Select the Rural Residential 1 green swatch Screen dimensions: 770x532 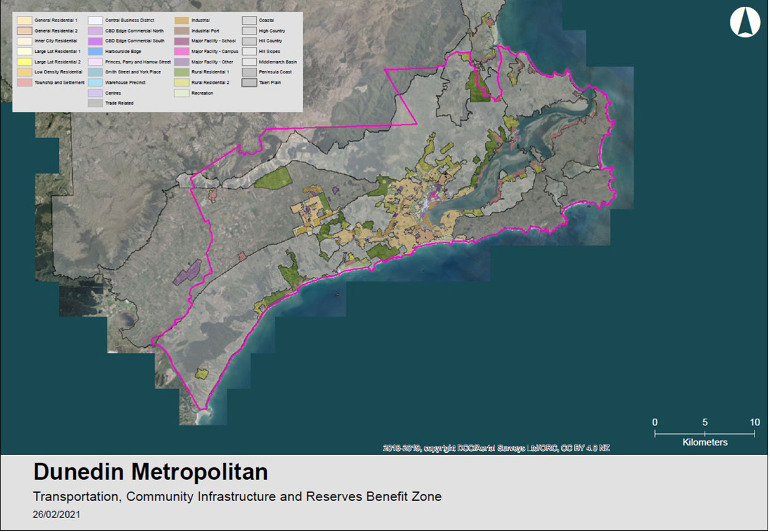182,72
